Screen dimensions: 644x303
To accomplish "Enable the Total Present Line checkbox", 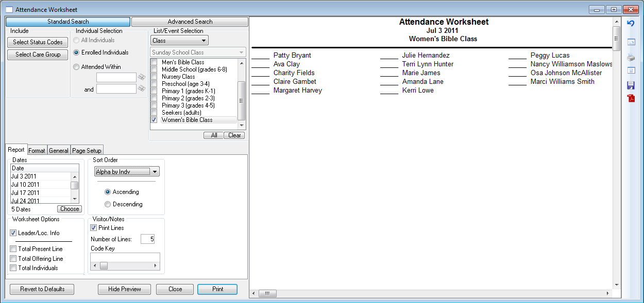I will coord(13,249).
